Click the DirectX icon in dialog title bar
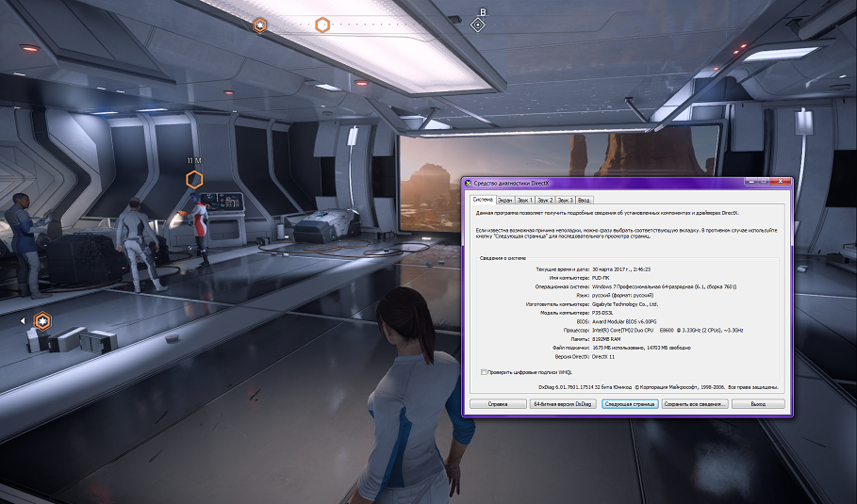The width and height of the screenshot is (857, 504). 469,184
